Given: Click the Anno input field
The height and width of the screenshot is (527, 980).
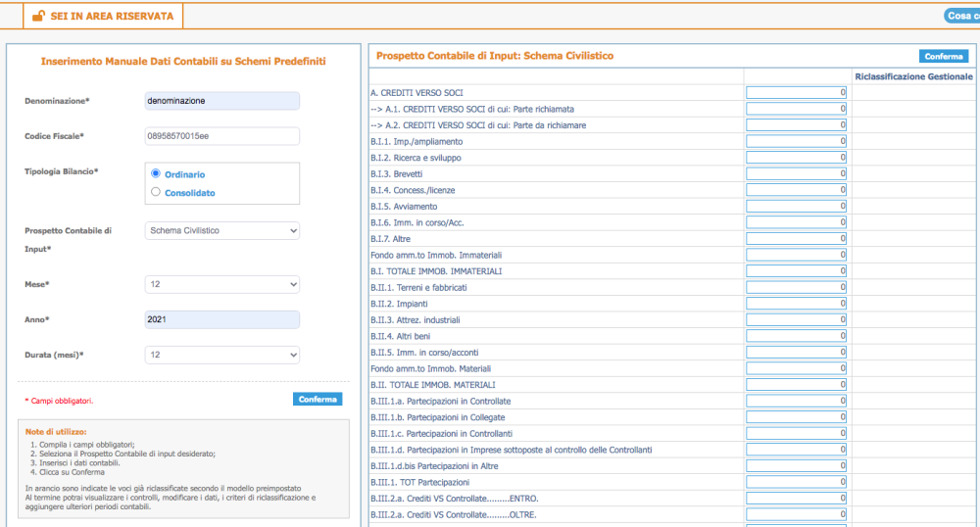Looking at the screenshot, I should (x=221, y=319).
